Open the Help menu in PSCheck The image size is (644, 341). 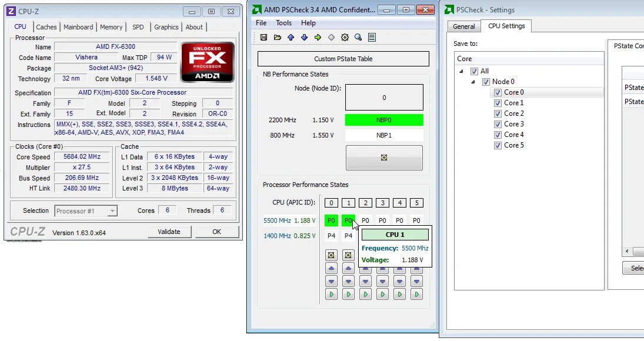(x=308, y=23)
